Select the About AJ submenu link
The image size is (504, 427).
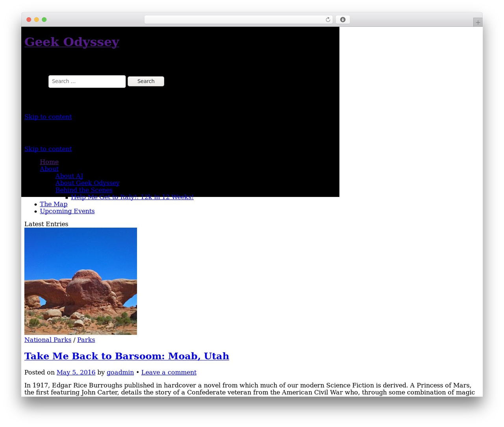point(69,176)
